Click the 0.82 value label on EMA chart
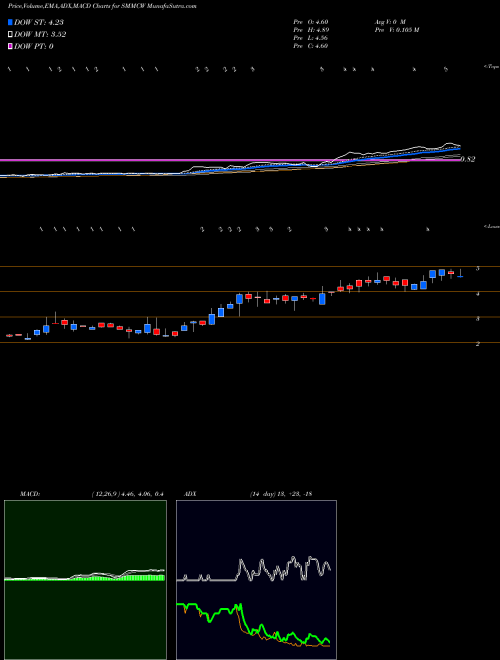Viewport: 500px width, 660px height. point(468,159)
